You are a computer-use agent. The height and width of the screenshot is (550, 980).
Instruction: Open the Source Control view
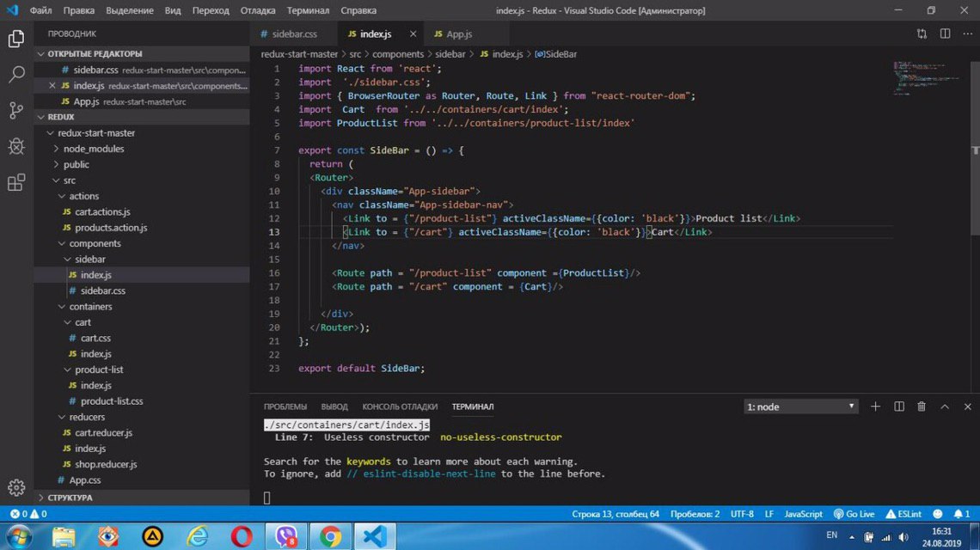(16, 111)
